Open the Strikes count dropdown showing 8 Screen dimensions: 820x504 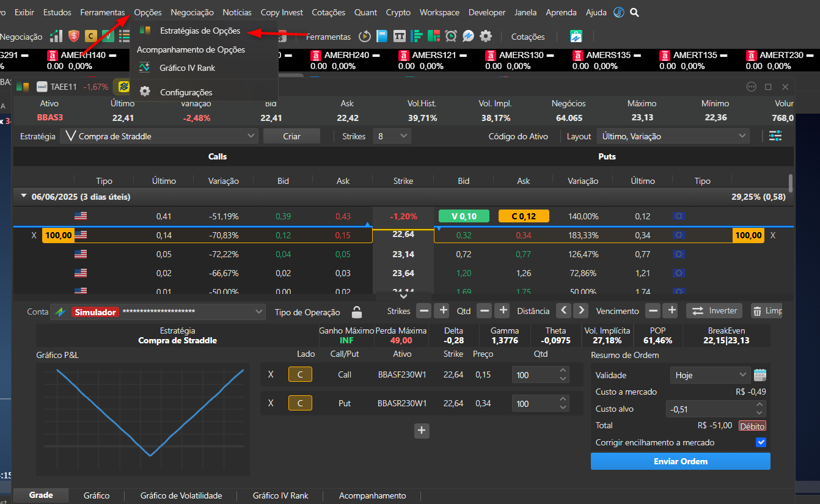[392, 136]
